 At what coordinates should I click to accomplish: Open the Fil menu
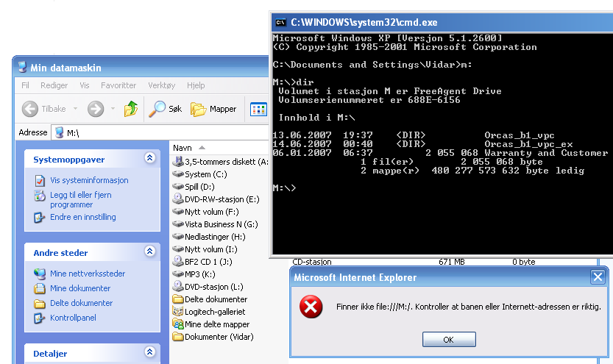(26, 85)
